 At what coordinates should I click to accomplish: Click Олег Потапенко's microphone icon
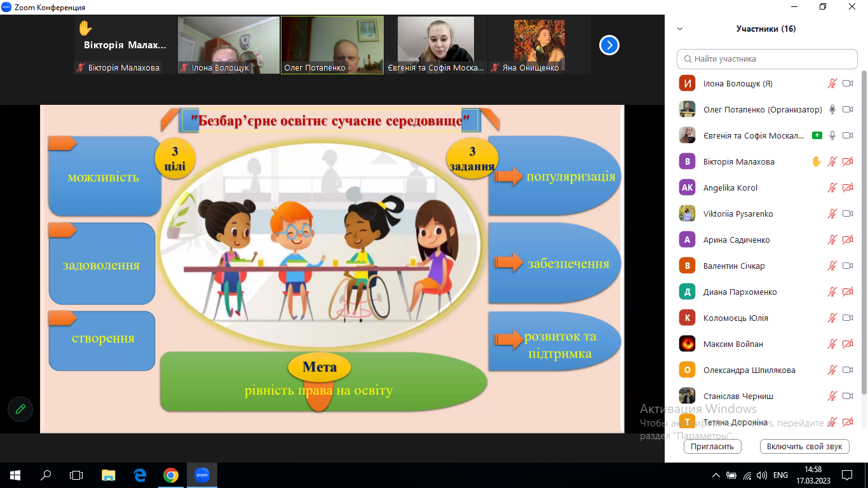[832, 109]
